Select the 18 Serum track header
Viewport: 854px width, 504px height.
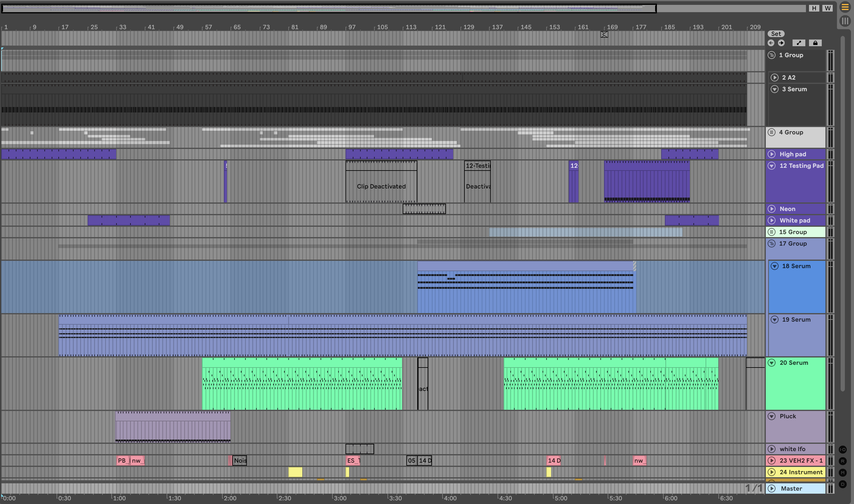pyautogui.click(x=797, y=287)
